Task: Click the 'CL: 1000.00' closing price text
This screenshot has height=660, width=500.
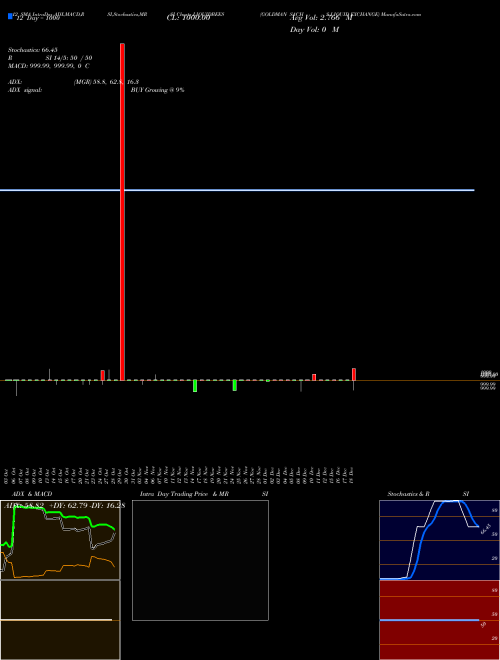Action: coord(188,18)
